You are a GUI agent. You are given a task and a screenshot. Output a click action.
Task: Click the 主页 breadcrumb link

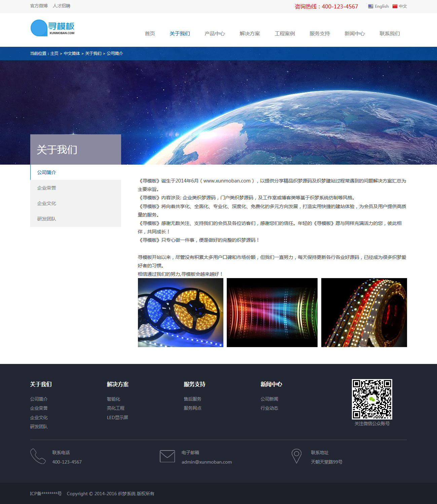click(54, 54)
